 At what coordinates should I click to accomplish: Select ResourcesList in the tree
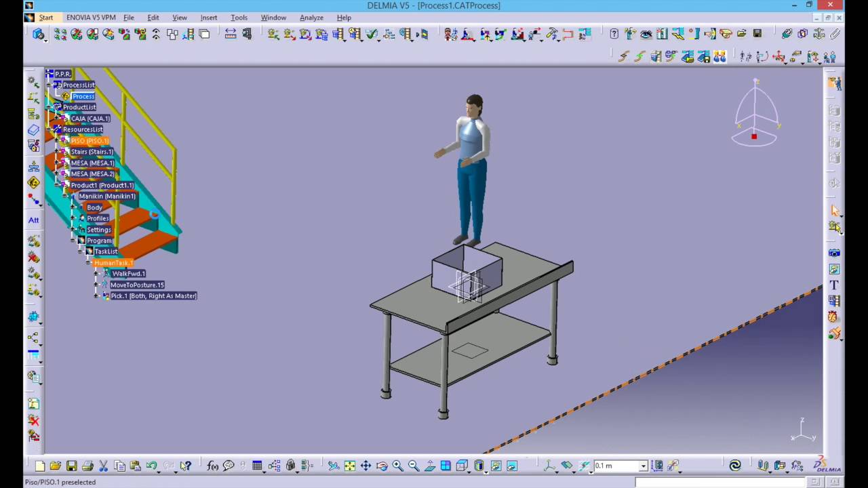[83, 129]
